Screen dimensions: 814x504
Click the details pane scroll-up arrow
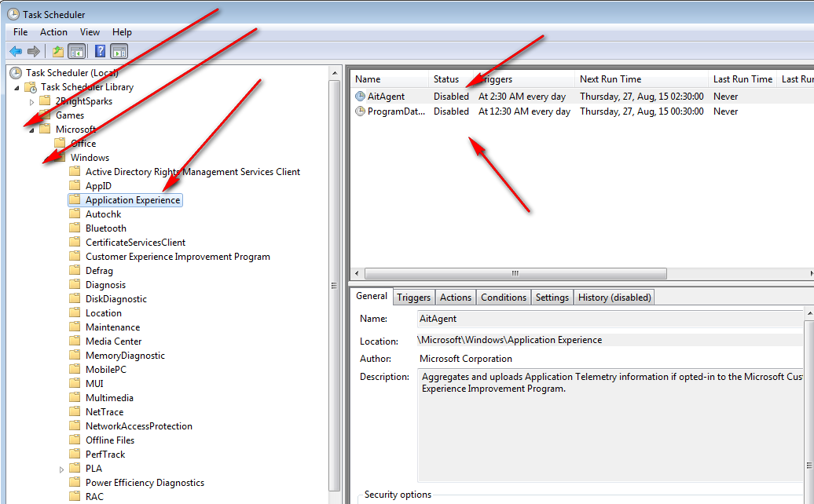click(x=809, y=313)
